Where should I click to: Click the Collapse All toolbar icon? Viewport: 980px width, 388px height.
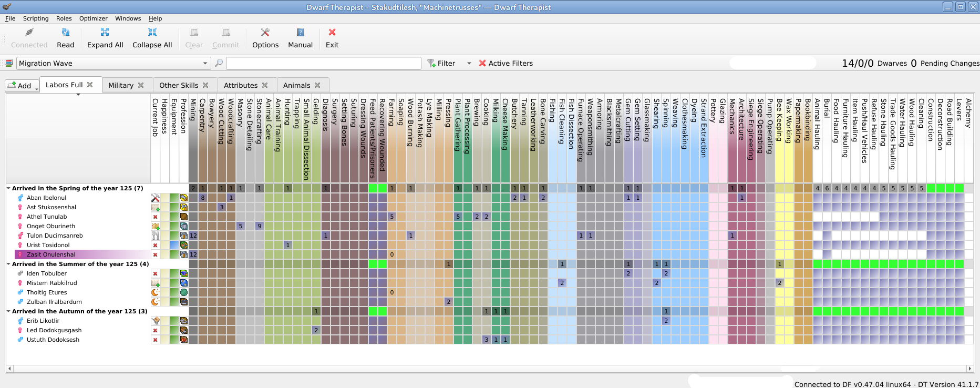pos(152,33)
